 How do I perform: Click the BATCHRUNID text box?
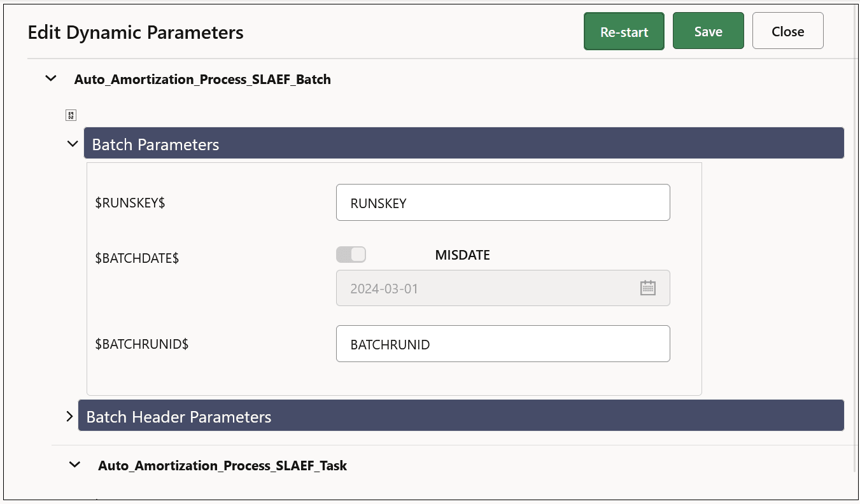pos(503,343)
